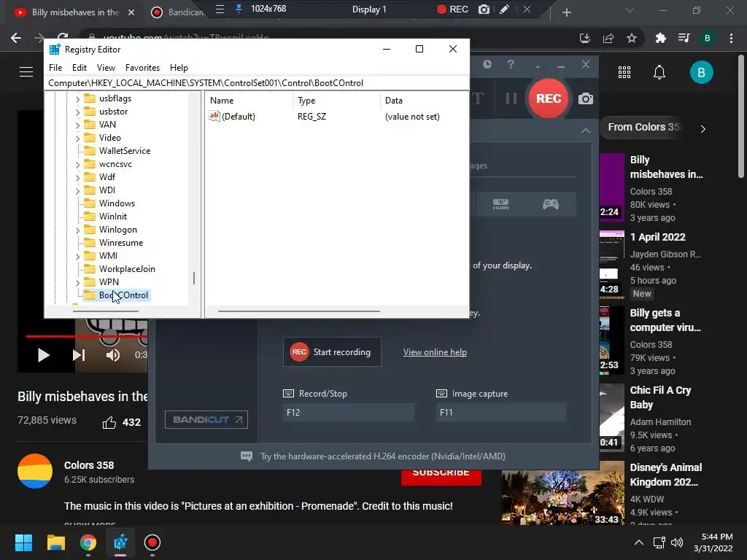747x560 pixels.
Task: Share this page from Chrome toolbar
Action: pyautogui.click(x=608, y=38)
